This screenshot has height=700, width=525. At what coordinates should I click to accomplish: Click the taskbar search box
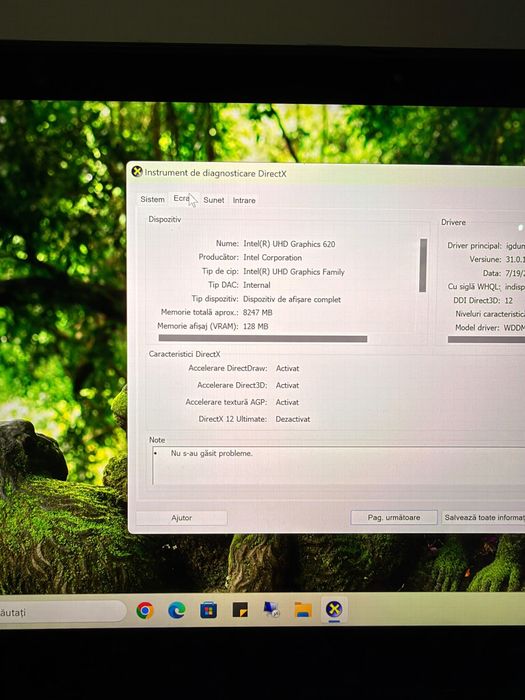(62, 612)
